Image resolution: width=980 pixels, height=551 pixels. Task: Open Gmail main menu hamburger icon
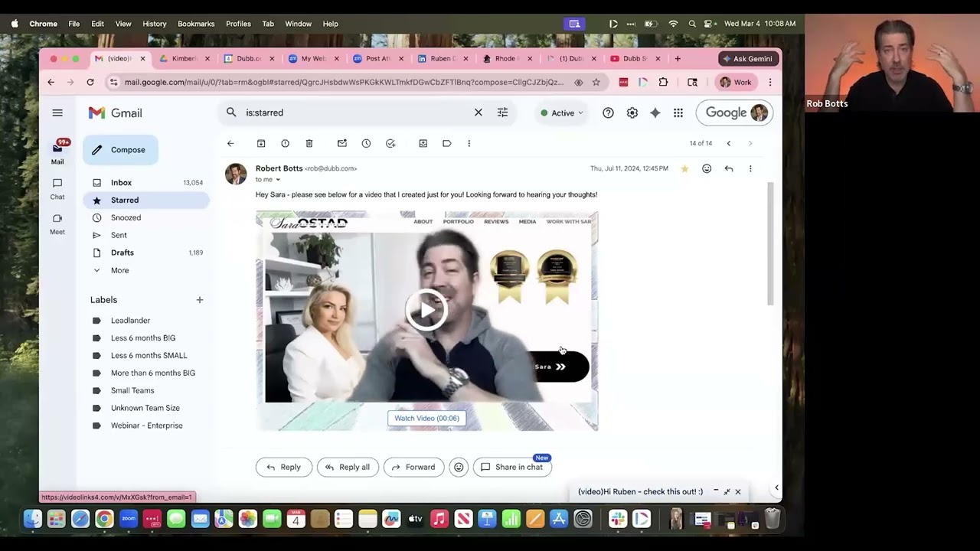(x=57, y=112)
